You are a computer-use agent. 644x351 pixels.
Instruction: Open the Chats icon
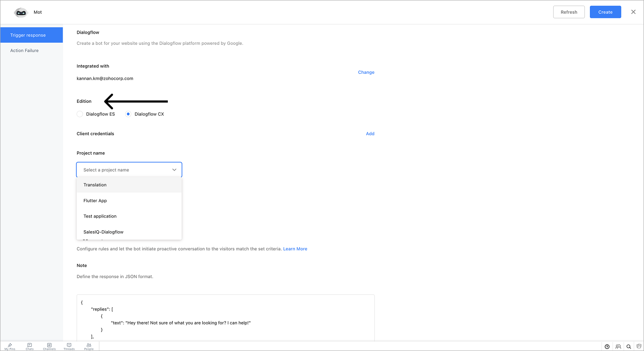(x=29, y=346)
